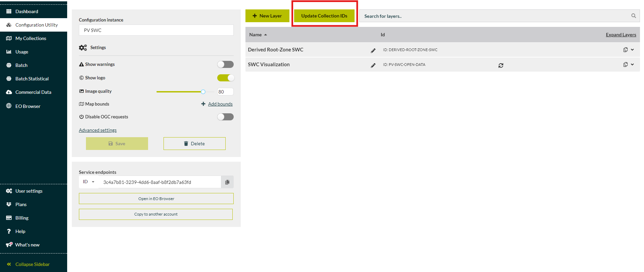Toggle the Show logo switch
Viewport: 644px width, 272px height.
point(226,78)
